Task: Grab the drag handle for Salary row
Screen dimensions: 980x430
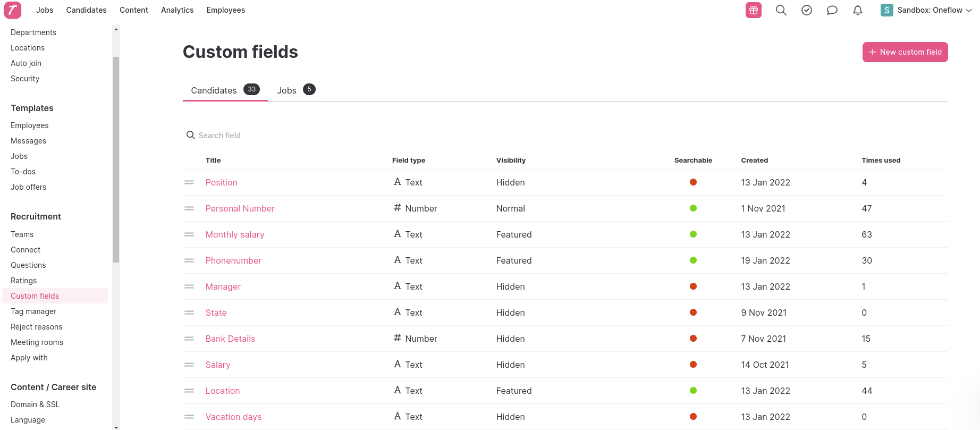Action: coord(189,365)
